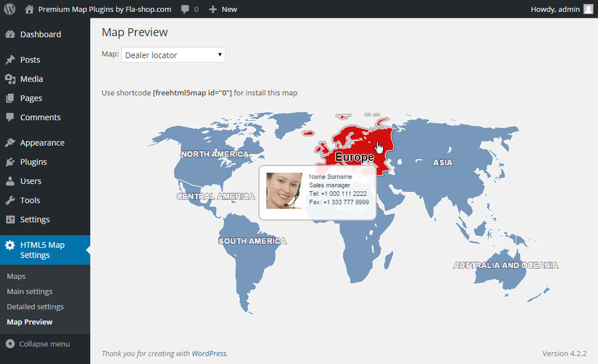Click the plus icon to add New
Image resolution: width=598 pixels, height=364 pixels.
point(213,9)
